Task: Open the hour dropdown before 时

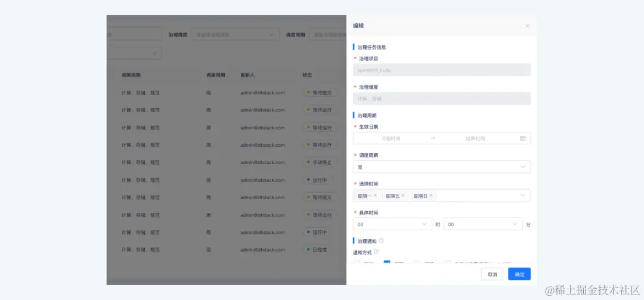Action: point(392,224)
